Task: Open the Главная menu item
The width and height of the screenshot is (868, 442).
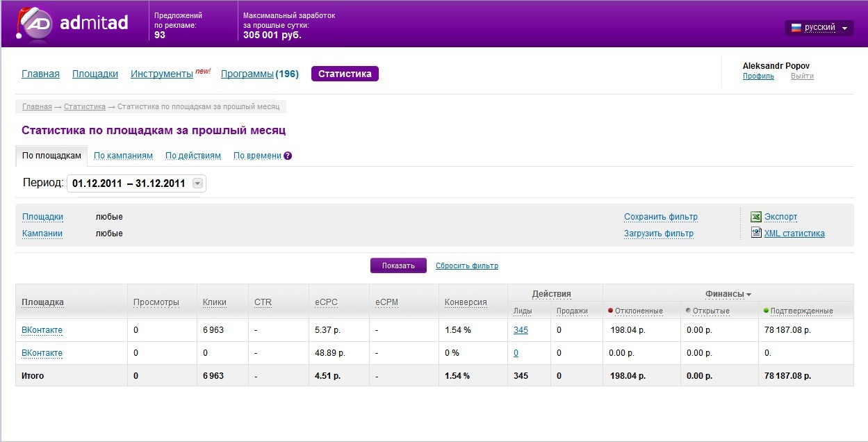Action: (x=40, y=74)
